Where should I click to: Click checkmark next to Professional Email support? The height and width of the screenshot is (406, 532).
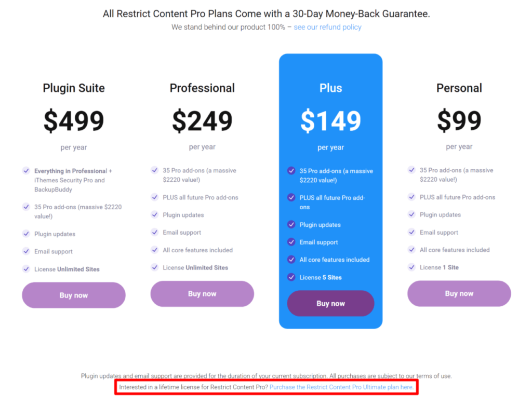154,232
